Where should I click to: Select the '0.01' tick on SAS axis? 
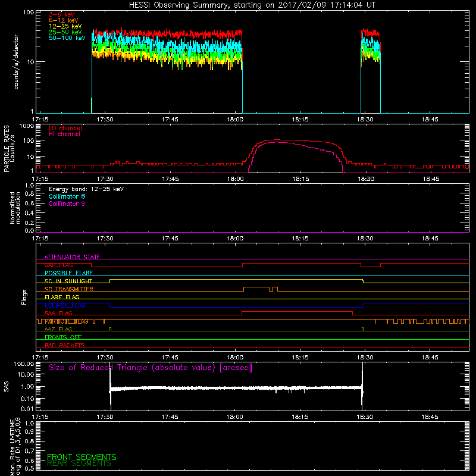(x=27, y=409)
